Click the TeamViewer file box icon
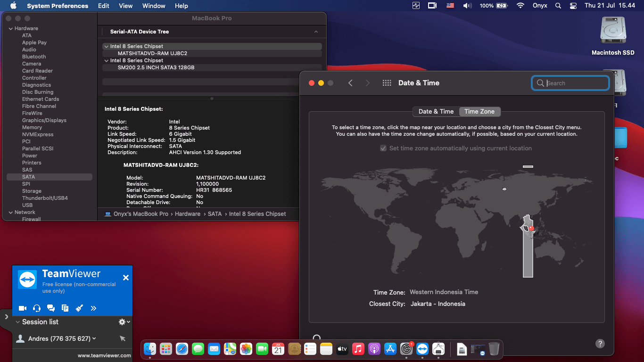 click(x=65, y=308)
